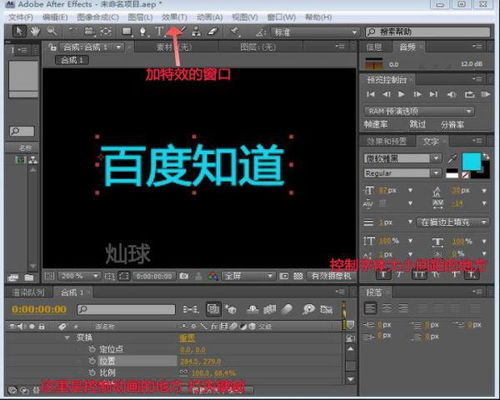Select the Hand tool
Viewport: 500px width, 400px height.
pyautogui.click(x=35, y=31)
